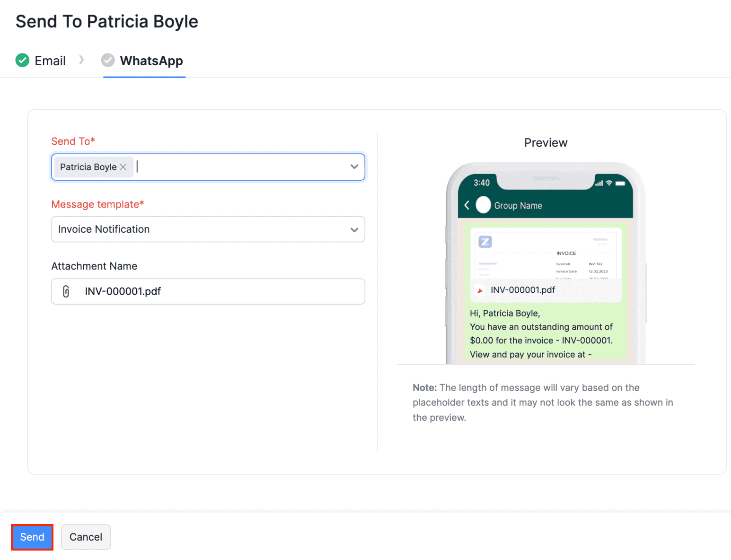Click the paperclip icon beside INV-000001.pdf
Viewport: 731px width, 560px height.
66,291
